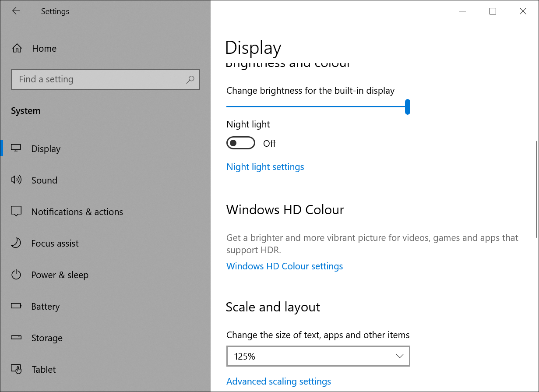Click the 'System' section heading
Viewport: 539px width, 392px height.
26,111
